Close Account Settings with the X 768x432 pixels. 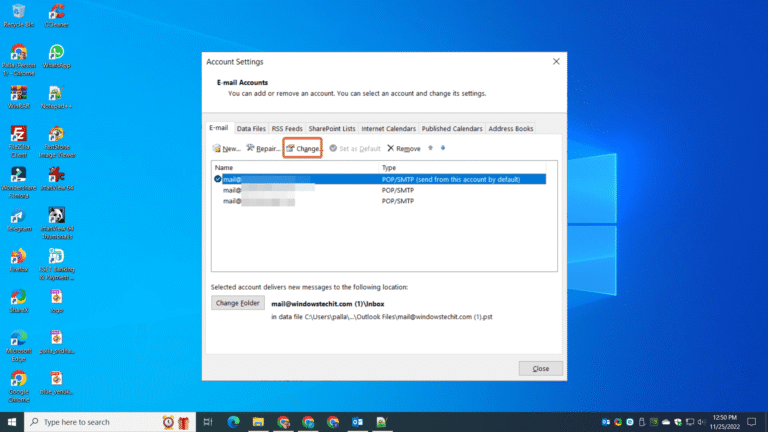click(556, 61)
